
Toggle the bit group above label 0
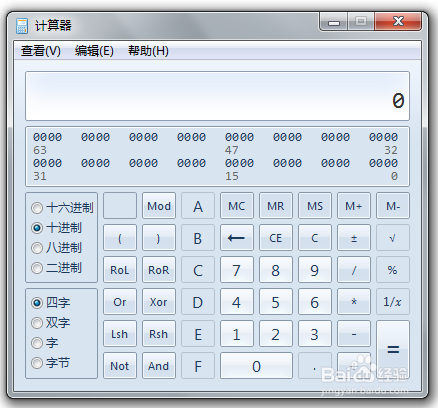tap(383, 163)
